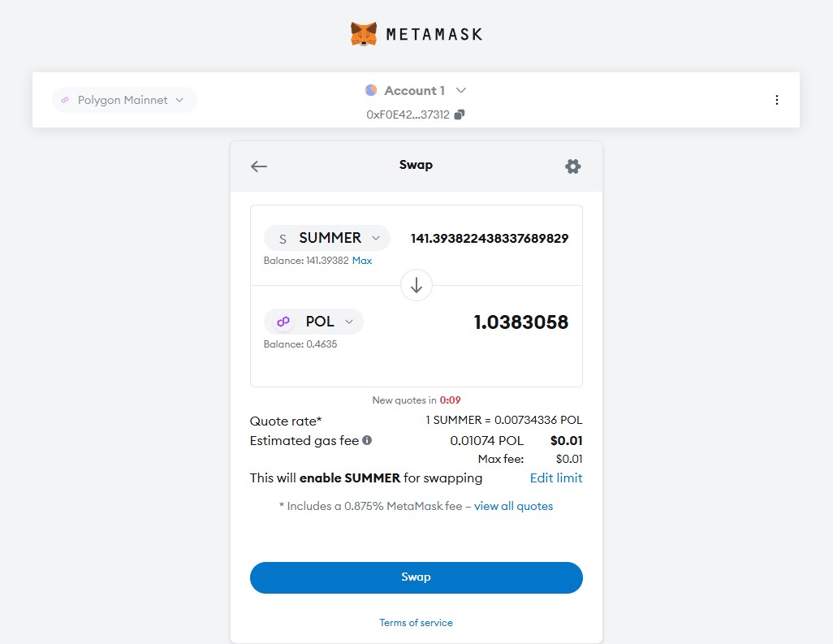
Task: Copy the account address using the copy icon
Action: coord(460,115)
